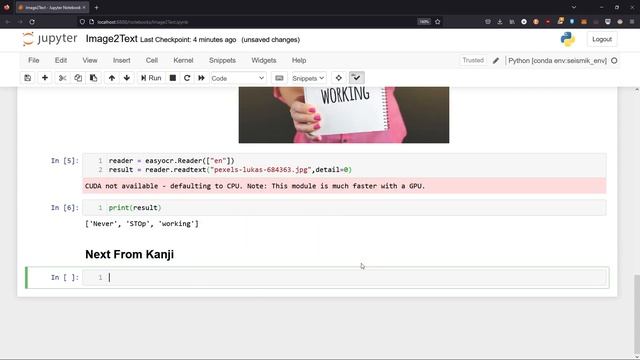
Task: Click the In [5] prompt label
Action: 64,161
